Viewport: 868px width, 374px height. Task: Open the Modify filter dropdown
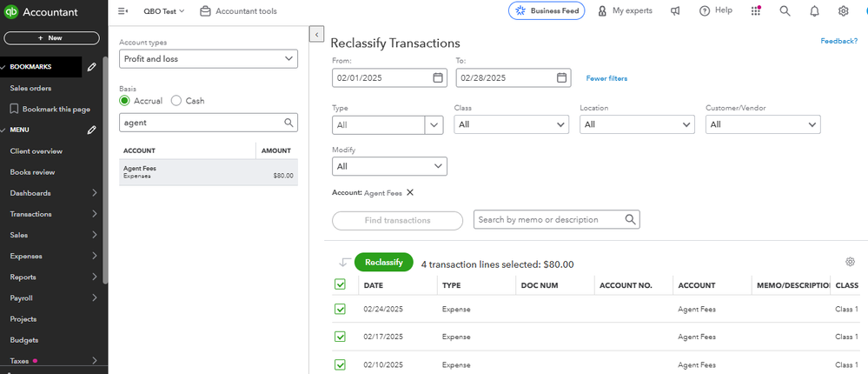[x=389, y=166]
